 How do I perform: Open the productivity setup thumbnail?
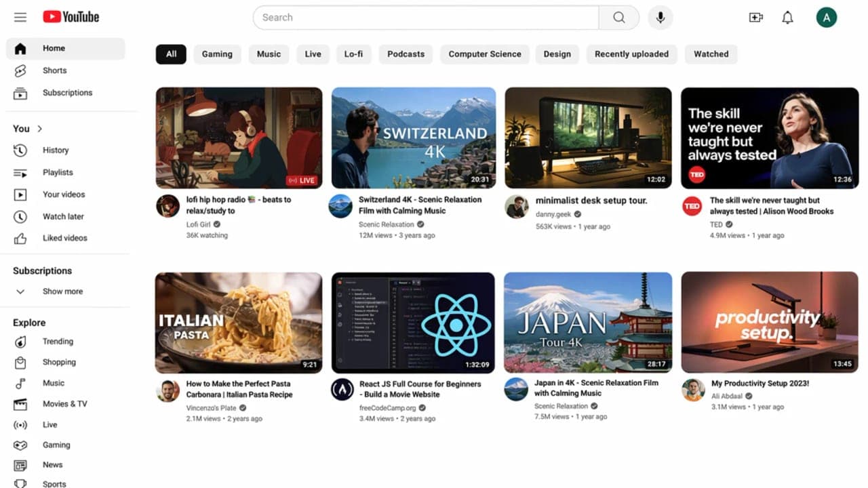click(x=770, y=323)
